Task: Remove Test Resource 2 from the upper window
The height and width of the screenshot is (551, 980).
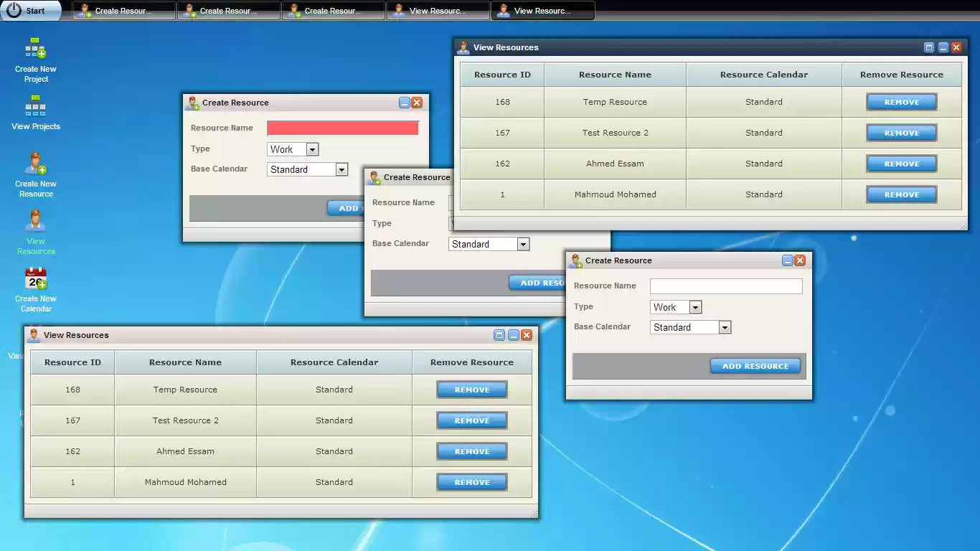Action: click(x=901, y=133)
